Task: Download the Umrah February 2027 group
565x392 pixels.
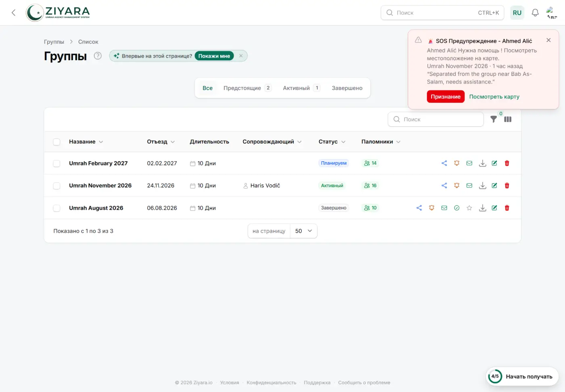Action: tap(482, 163)
